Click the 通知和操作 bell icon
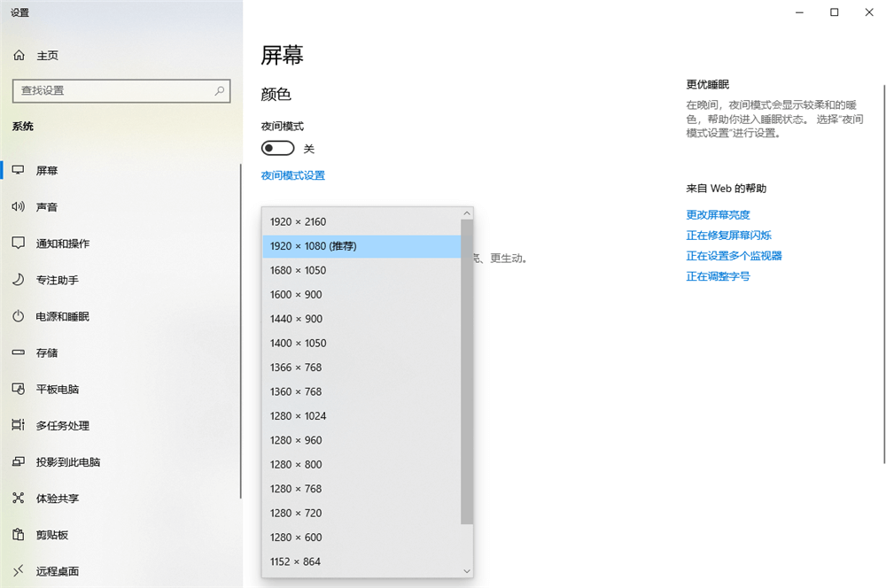886x588 pixels. (x=19, y=244)
